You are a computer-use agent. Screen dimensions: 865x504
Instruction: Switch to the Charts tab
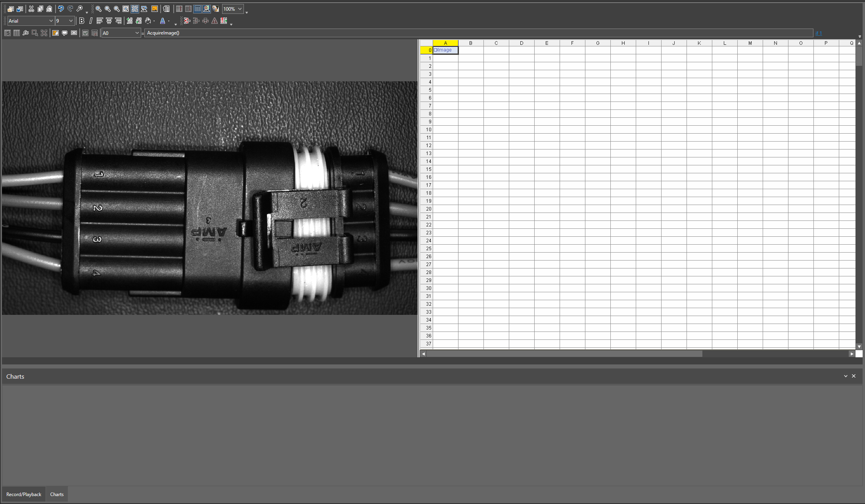(x=57, y=494)
